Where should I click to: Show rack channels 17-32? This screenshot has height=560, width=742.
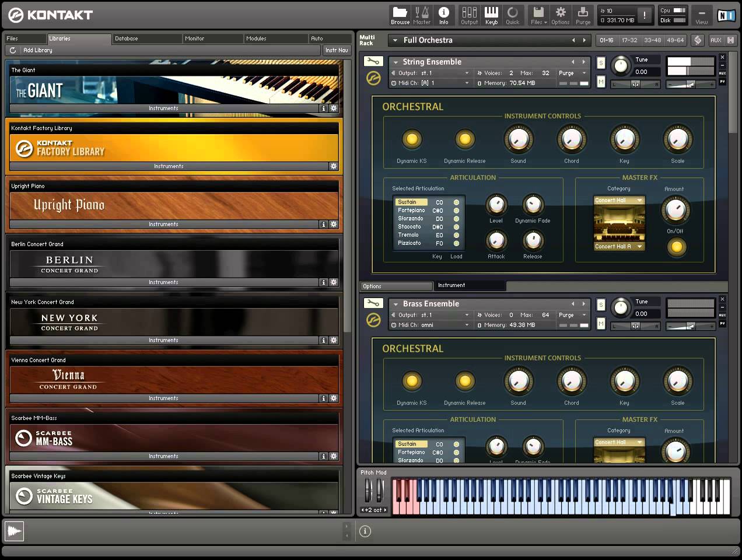point(629,40)
